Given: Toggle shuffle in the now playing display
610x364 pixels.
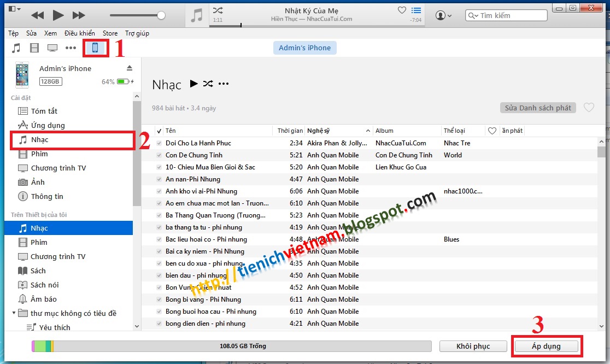Looking at the screenshot, I should (218, 10).
